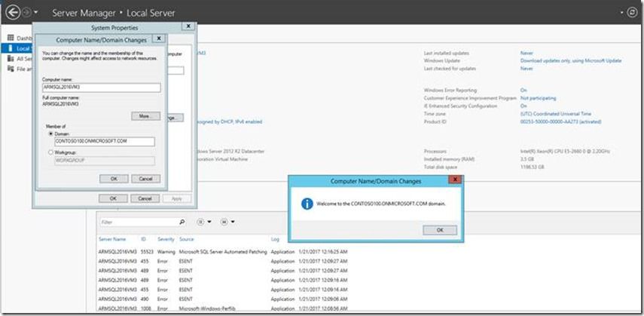This screenshot has height=316, width=644.
Task: Sort events by Log column
Action: pos(275,239)
